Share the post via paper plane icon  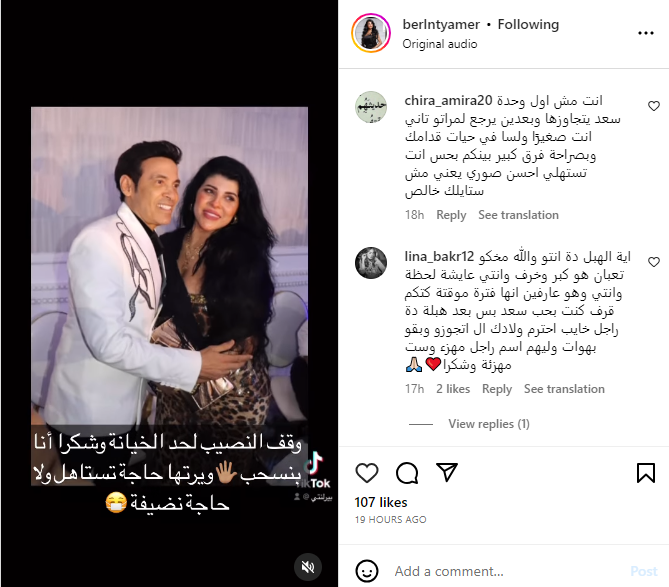click(447, 472)
